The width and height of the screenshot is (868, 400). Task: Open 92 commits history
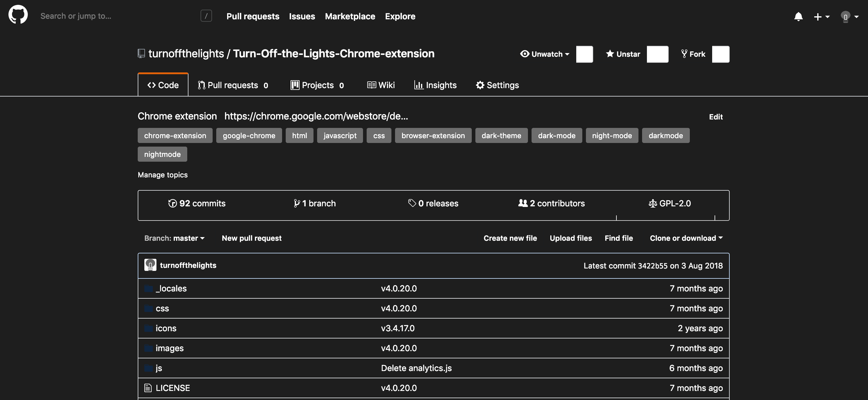click(x=197, y=203)
